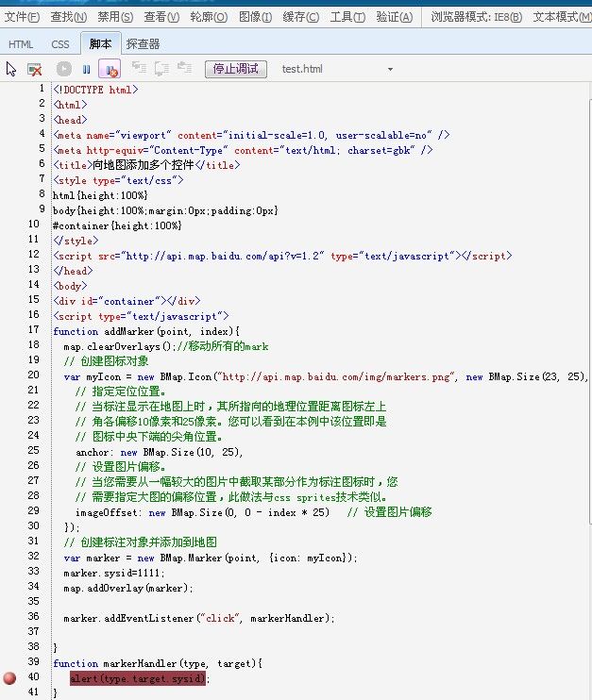Screen dimensions: 592x700
Task: Select the 脚本 tab
Action: (x=100, y=43)
